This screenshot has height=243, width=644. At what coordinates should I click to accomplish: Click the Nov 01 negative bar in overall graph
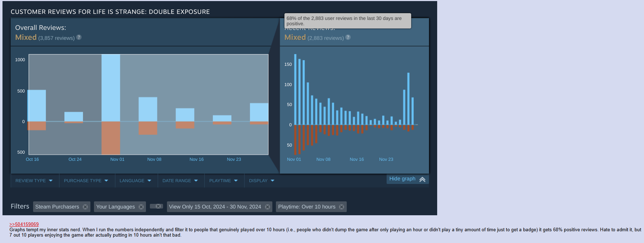(x=111, y=138)
